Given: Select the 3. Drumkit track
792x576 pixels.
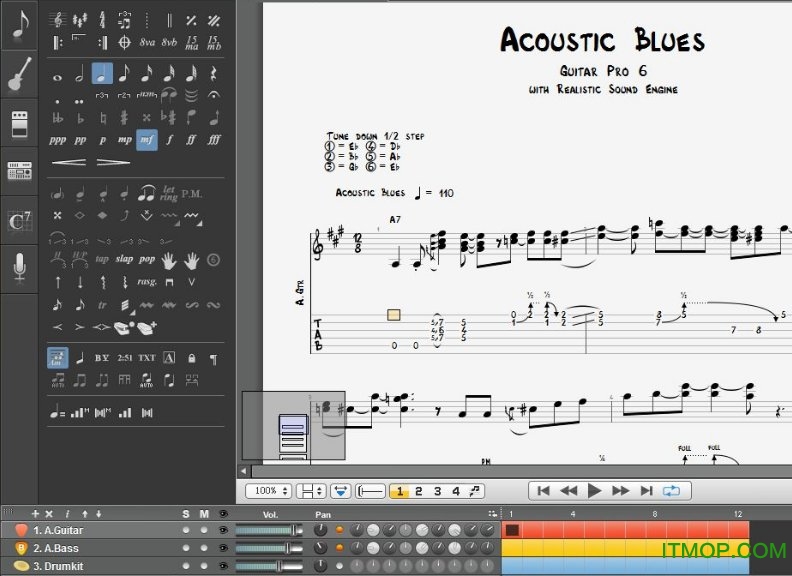Looking at the screenshot, I should 58,566.
